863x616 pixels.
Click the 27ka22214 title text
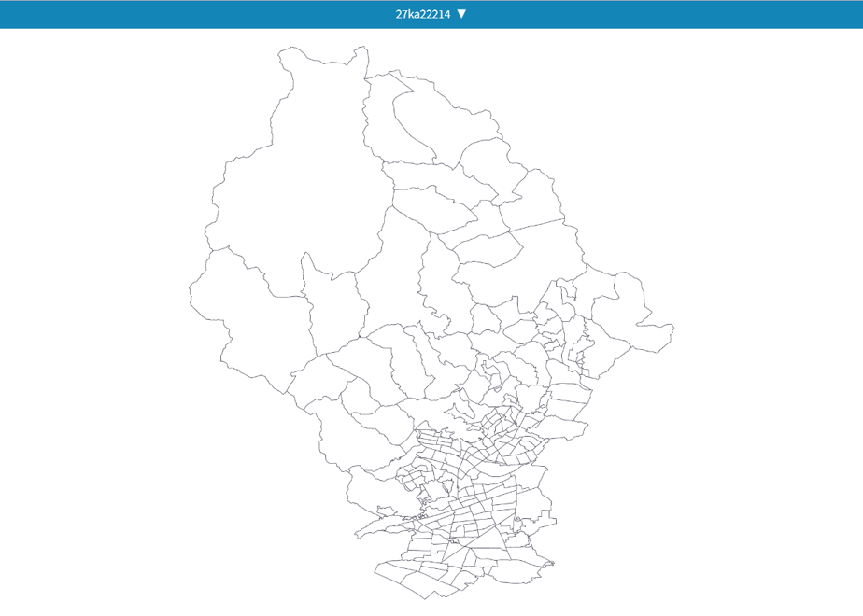pyautogui.click(x=423, y=14)
